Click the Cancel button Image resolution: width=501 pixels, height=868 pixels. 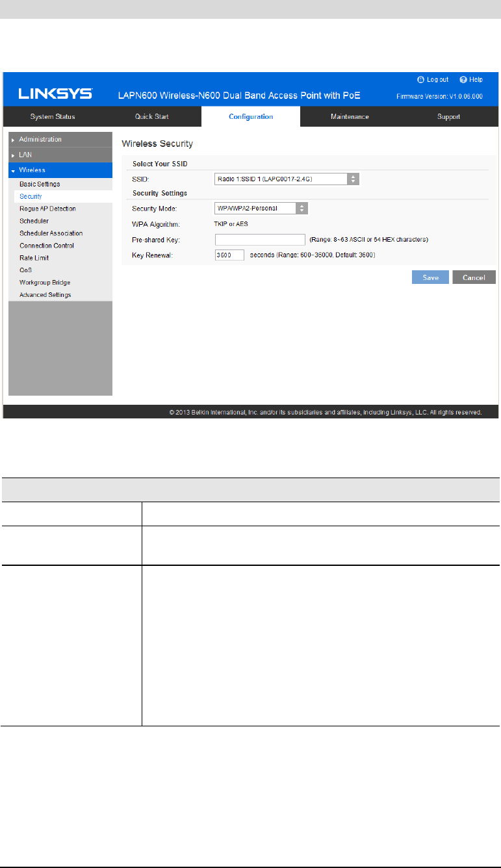point(474,277)
